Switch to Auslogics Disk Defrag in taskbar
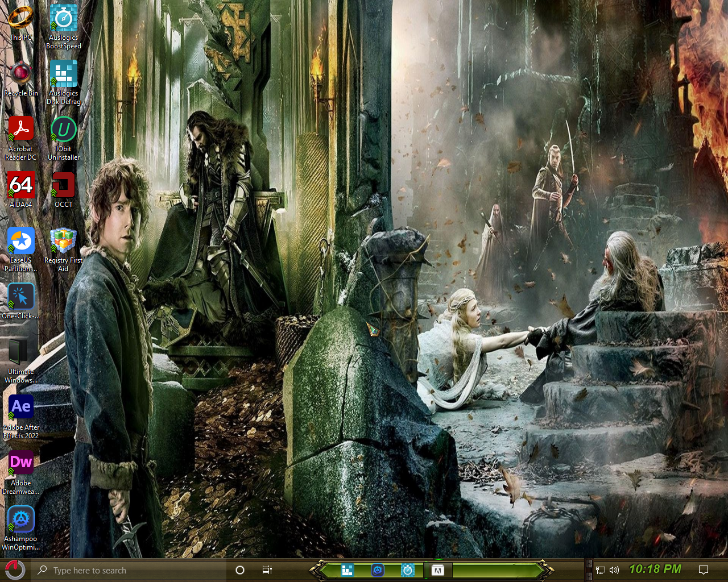 [348, 570]
